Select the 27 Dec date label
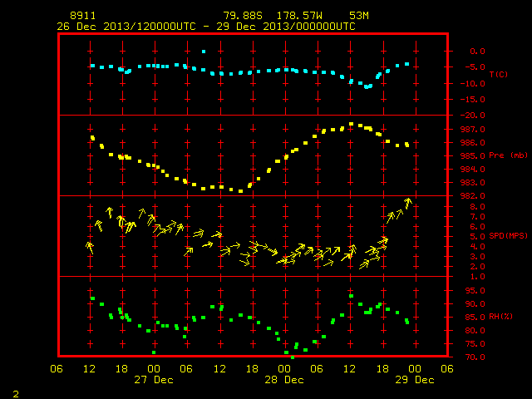This screenshot has height=399, width=532. pyautogui.click(x=154, y=380)
